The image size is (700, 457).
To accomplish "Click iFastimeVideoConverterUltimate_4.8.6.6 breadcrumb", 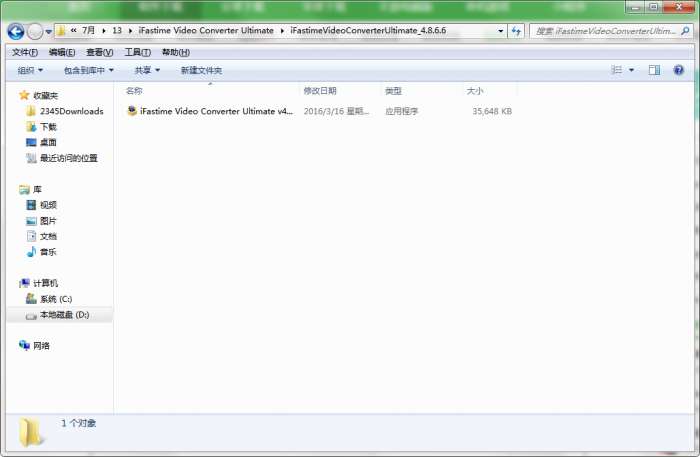I will click(x=368, y=30).
